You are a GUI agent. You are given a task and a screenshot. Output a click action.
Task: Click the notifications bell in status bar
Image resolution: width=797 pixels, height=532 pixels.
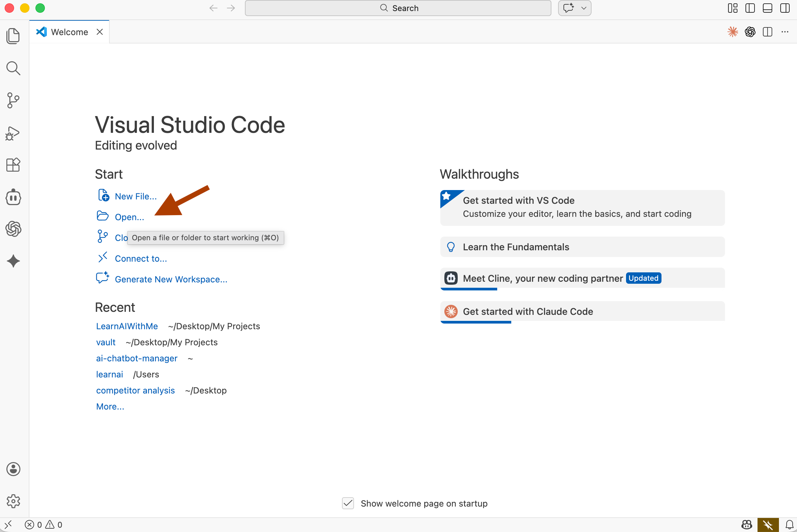pyautogui.click(x=789, y=525)
